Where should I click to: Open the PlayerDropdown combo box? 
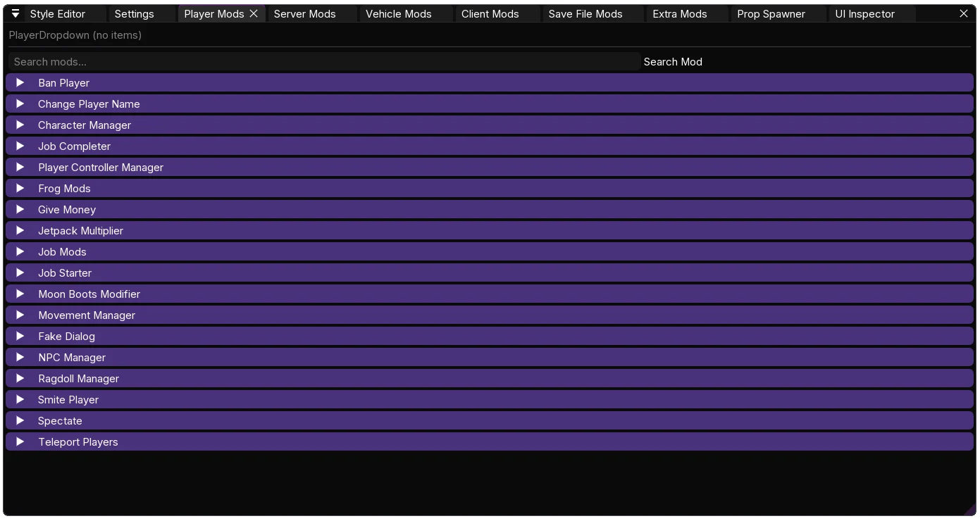[x=75, y=34]
